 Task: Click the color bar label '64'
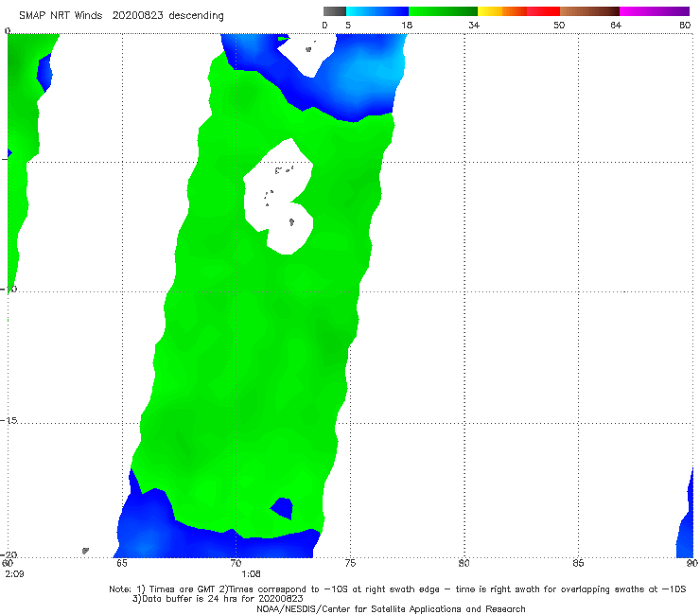coord(616,25)
